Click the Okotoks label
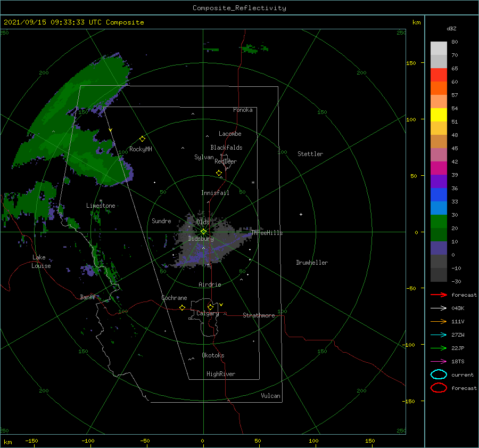The image size is (479, 448). (x=213, y=355)
